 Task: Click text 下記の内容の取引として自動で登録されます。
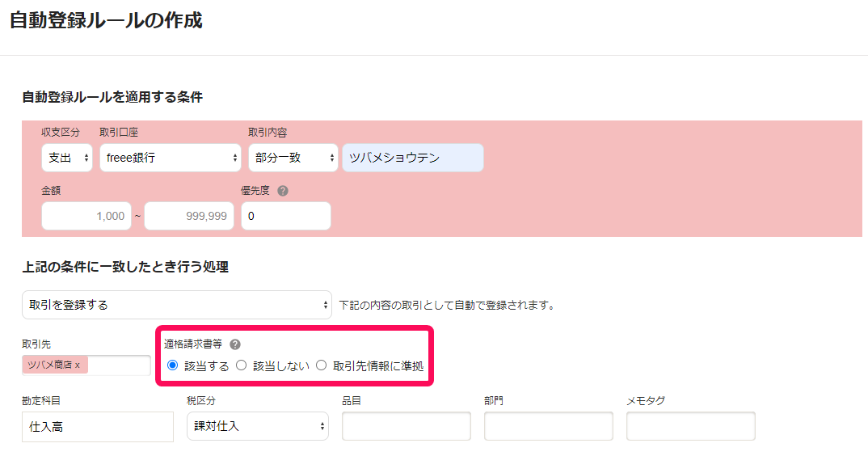448,306
